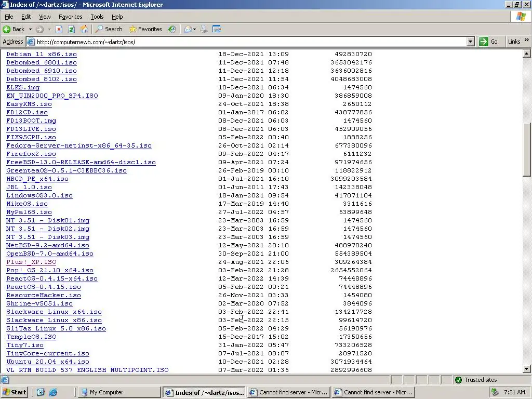Click the 7:21 AM taskbar clock

(514, 392)
